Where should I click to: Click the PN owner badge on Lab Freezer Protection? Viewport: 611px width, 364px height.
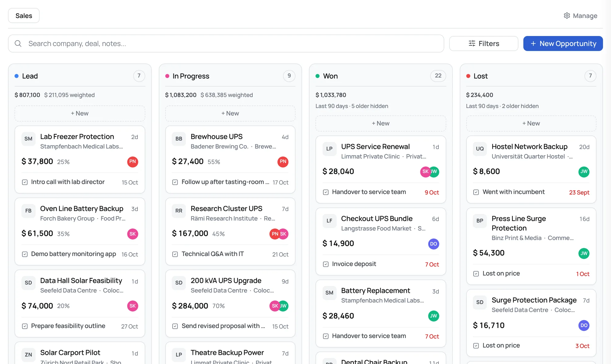coord(133,162)
